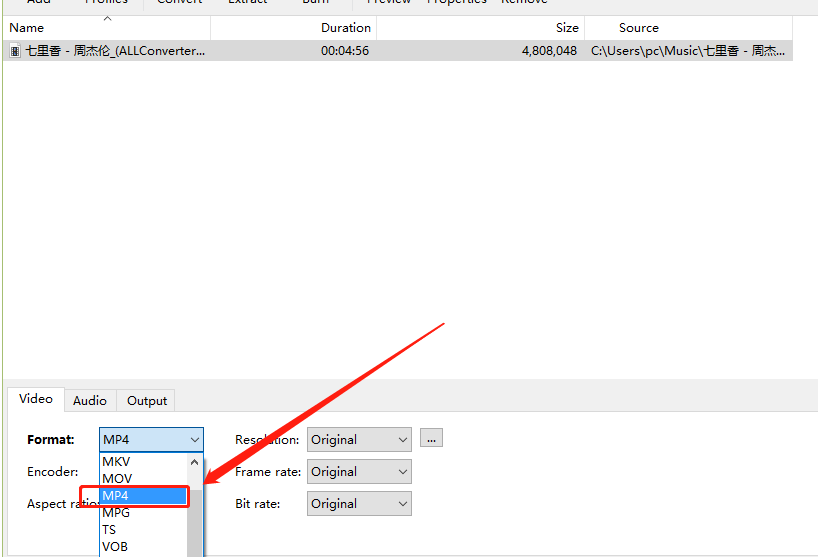Screen dimensions: 821x557
Task: Click the 4,808,048 size cell
Action: 549,51
